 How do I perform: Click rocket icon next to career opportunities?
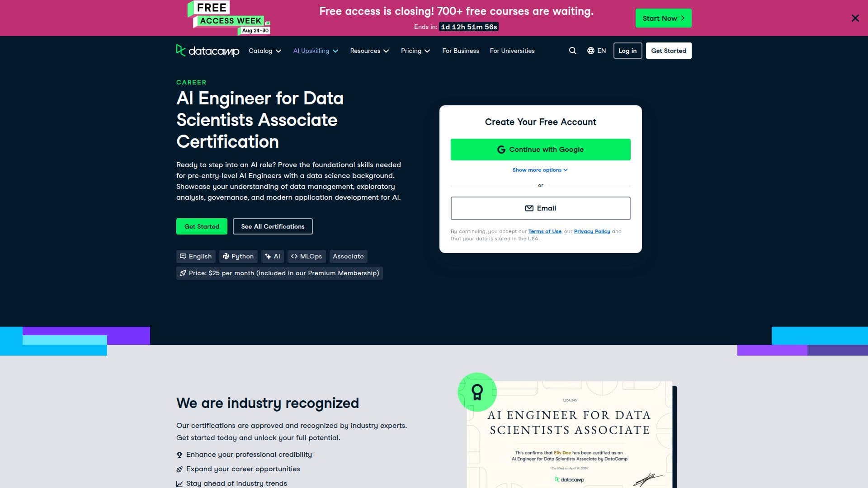[179, 469]
